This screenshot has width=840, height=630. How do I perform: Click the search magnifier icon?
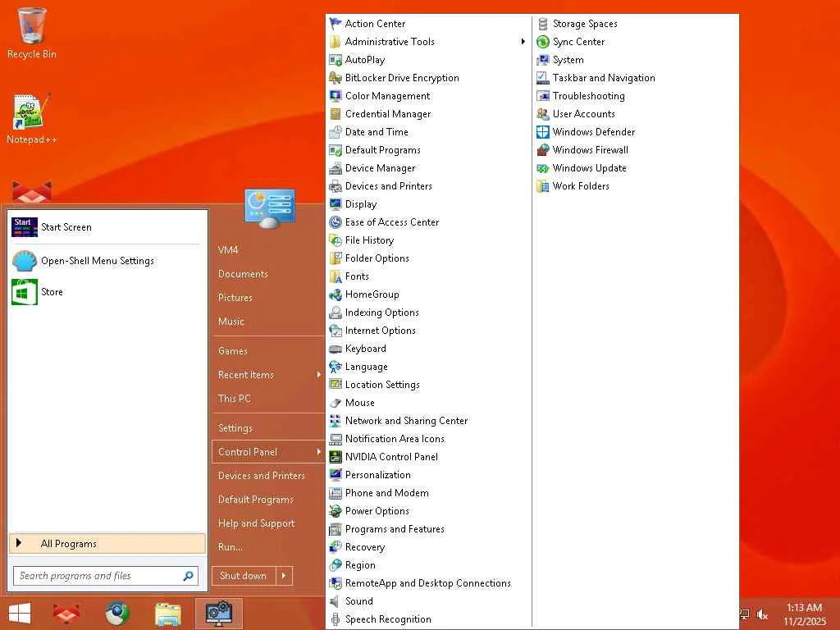coord(188,576)
